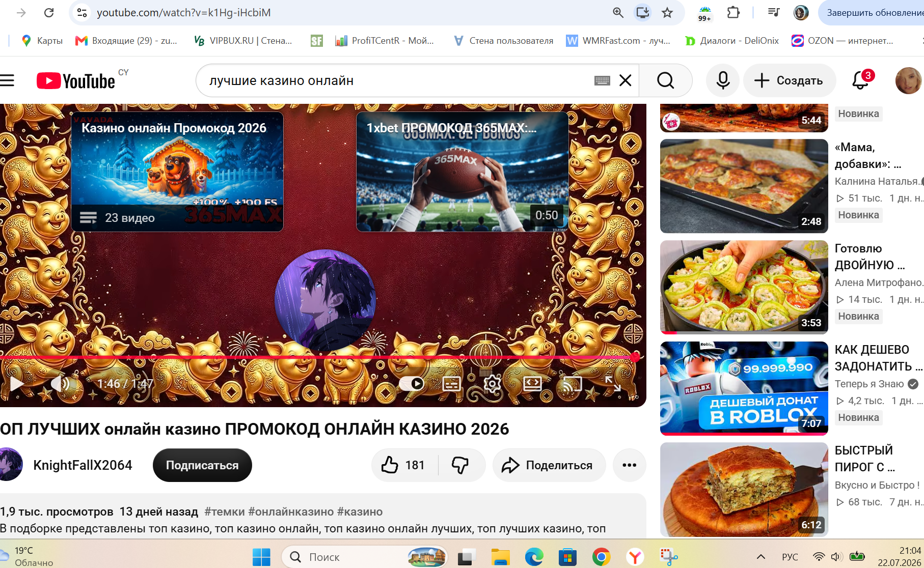The height and width of the screenshot is (568, 924).
Task: Go to YouTube home via logo
Action: [x=76, y=81]
